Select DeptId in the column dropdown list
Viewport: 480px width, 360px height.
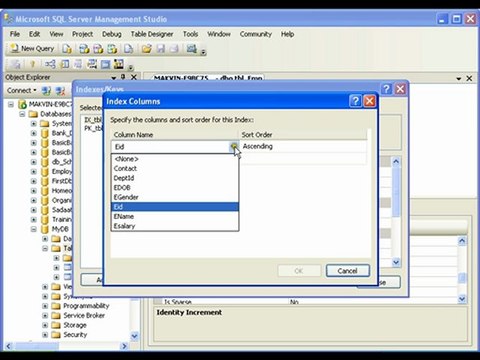175,178
